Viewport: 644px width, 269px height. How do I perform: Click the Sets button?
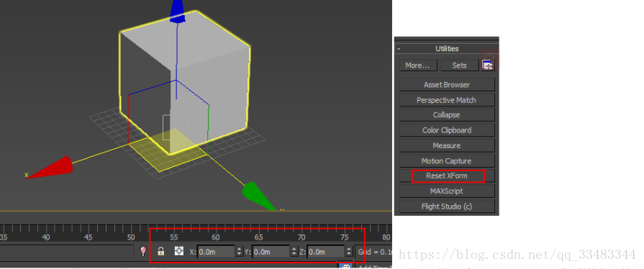pyautogui.click(x=460, y=65)
